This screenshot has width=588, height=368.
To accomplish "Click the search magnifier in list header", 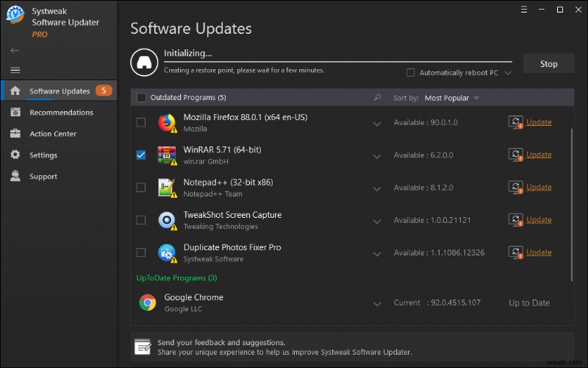I will coord(377,98).
